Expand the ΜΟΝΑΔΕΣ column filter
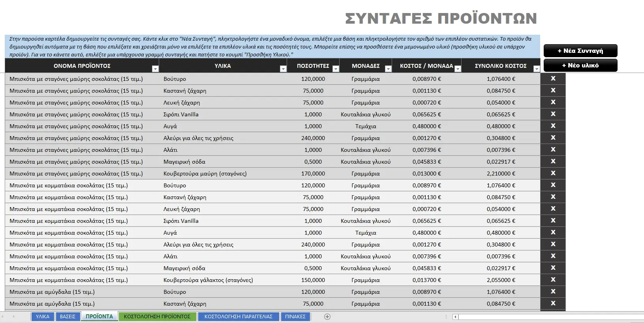 388,69
